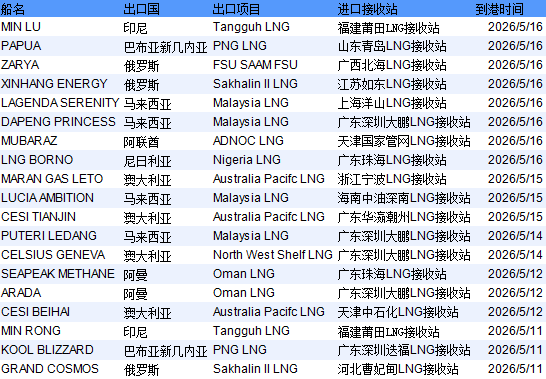546x379 pixels.
Task: Click date 2026/5/12 in ARADA row
Action: pos(515,293)
